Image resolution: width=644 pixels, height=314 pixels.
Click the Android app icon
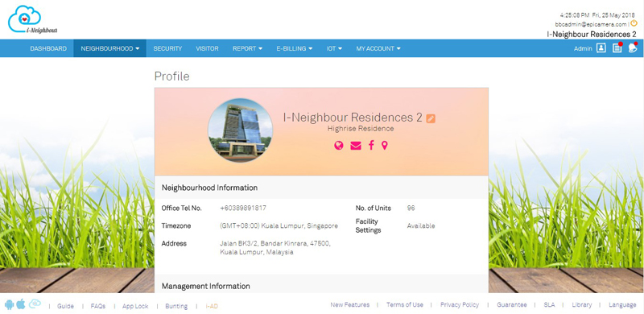click(10, 304)
